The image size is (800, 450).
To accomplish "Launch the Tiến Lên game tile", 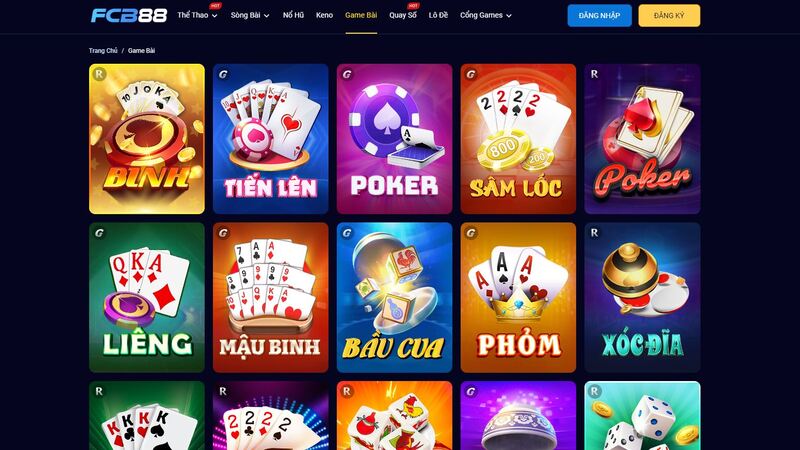I will coord(270,139).
